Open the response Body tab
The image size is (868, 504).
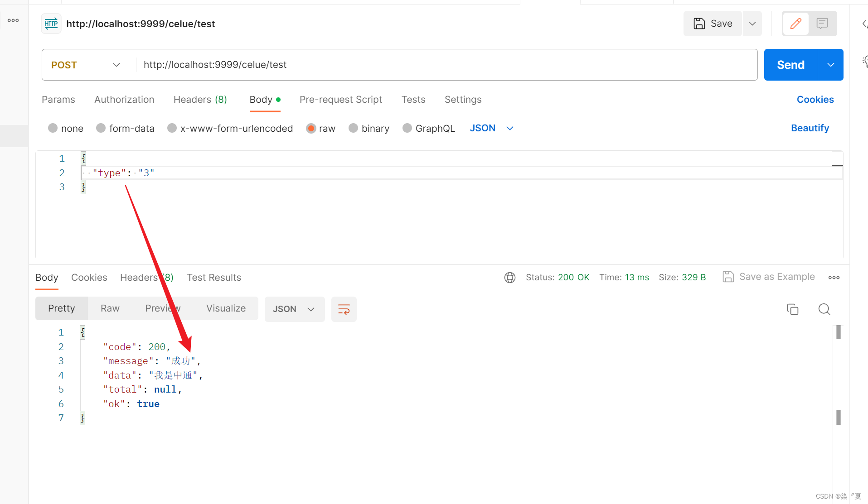(x=47, y=278)
